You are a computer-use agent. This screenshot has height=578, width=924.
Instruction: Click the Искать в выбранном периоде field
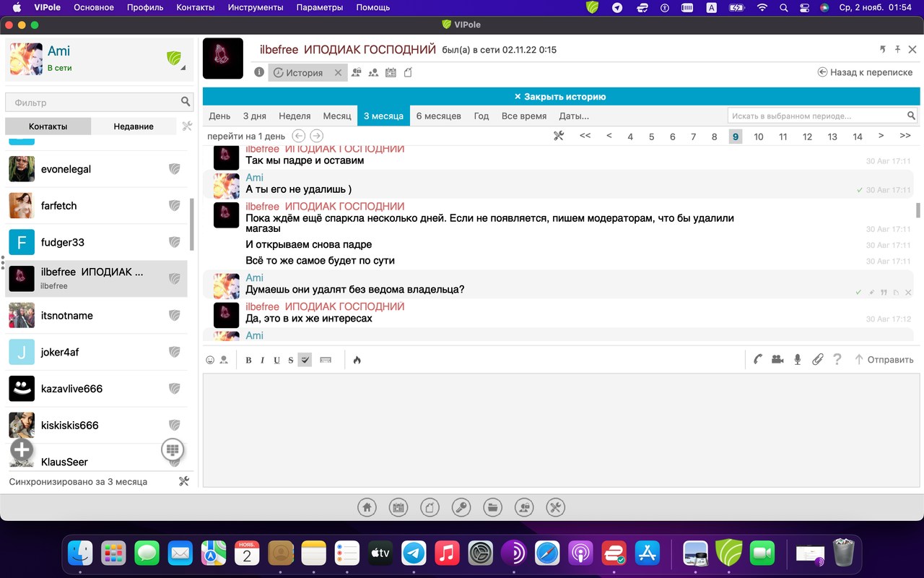pos(822,116)
